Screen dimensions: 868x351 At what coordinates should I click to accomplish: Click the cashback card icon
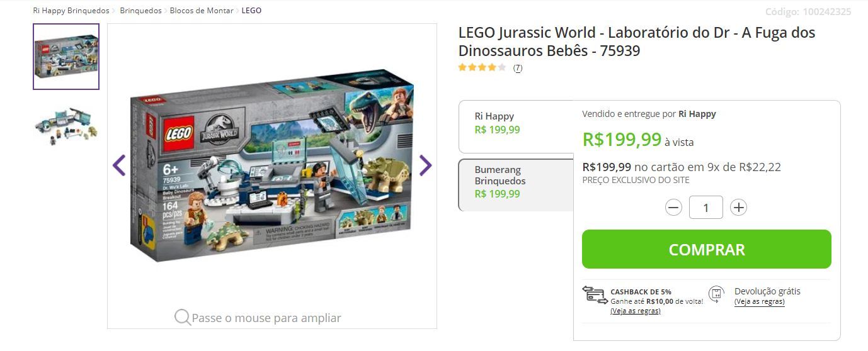(594, 294)
